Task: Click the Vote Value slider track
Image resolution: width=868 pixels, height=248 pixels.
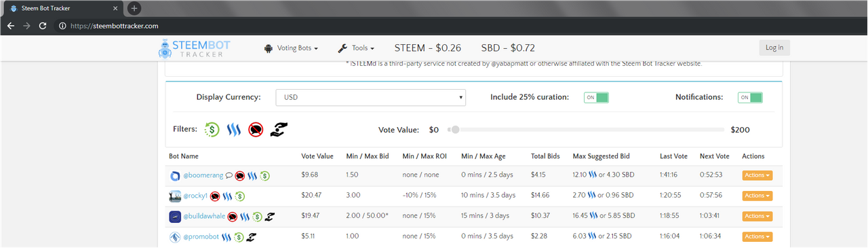Action: [x=587, y=130]
